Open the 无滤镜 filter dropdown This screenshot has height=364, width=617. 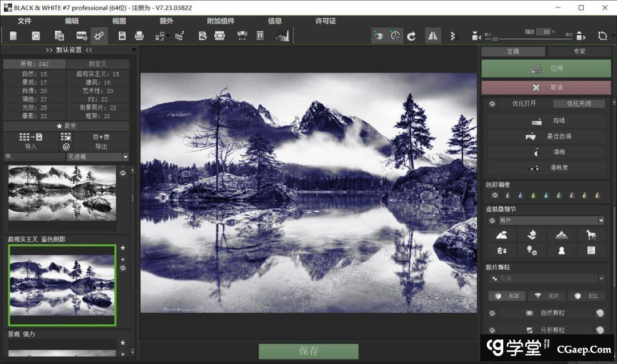97,157
